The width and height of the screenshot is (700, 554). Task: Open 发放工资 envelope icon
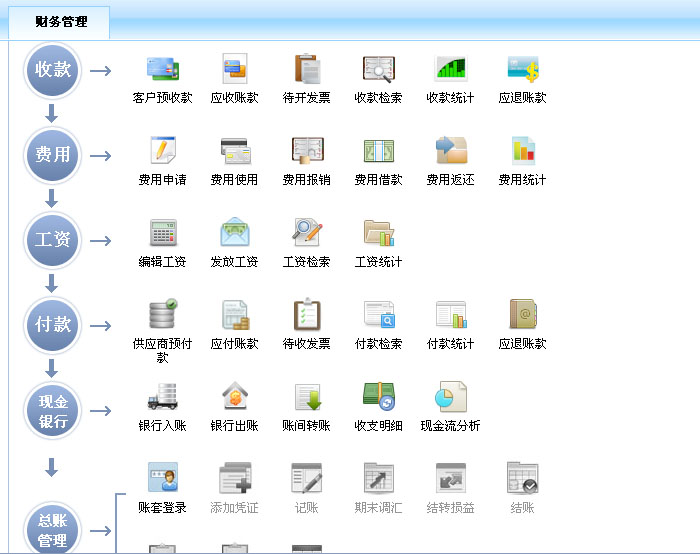tap(234, 234)
